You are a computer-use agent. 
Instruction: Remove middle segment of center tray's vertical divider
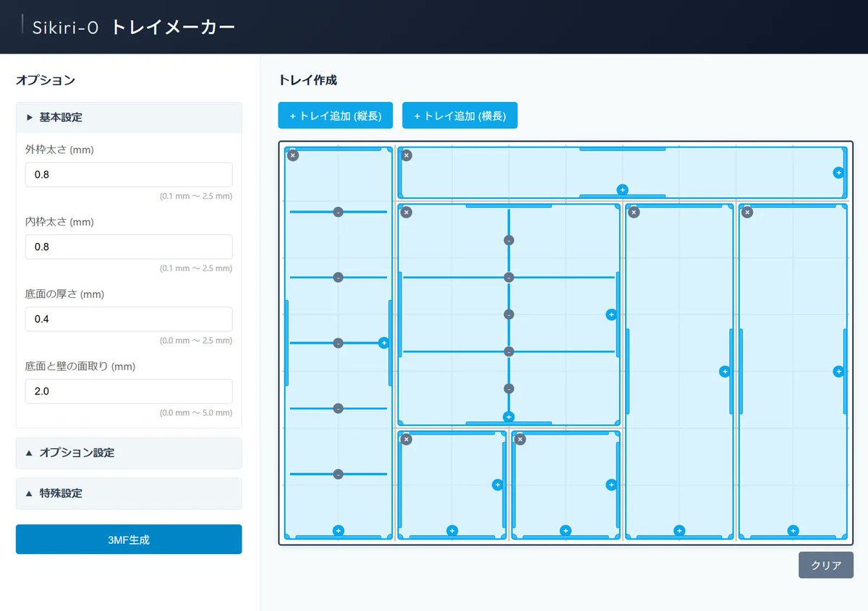click(509, 315)
